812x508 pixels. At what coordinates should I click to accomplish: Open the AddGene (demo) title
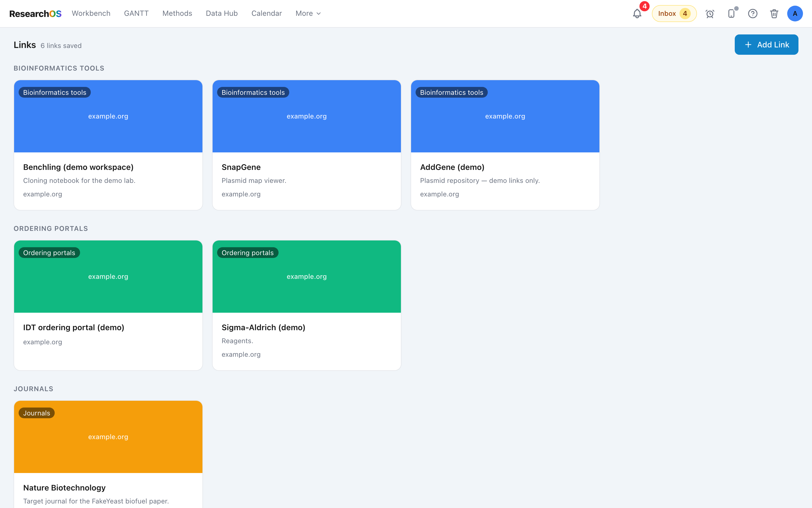point(452,167)
